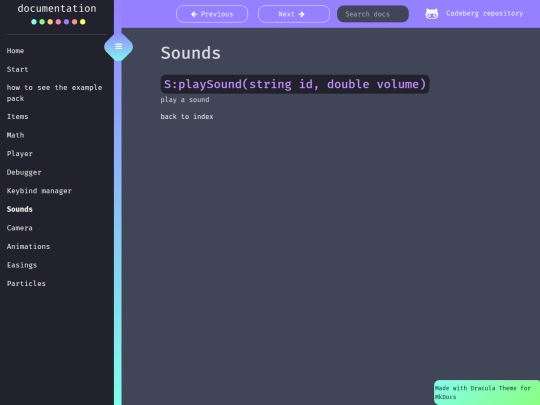Open the Particles page
The image size is (540, 405).
pos(26,283)
